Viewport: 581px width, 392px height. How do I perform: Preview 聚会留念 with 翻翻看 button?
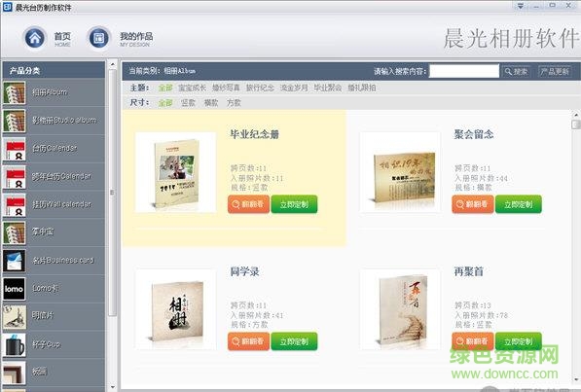click(x=473, y=204)
